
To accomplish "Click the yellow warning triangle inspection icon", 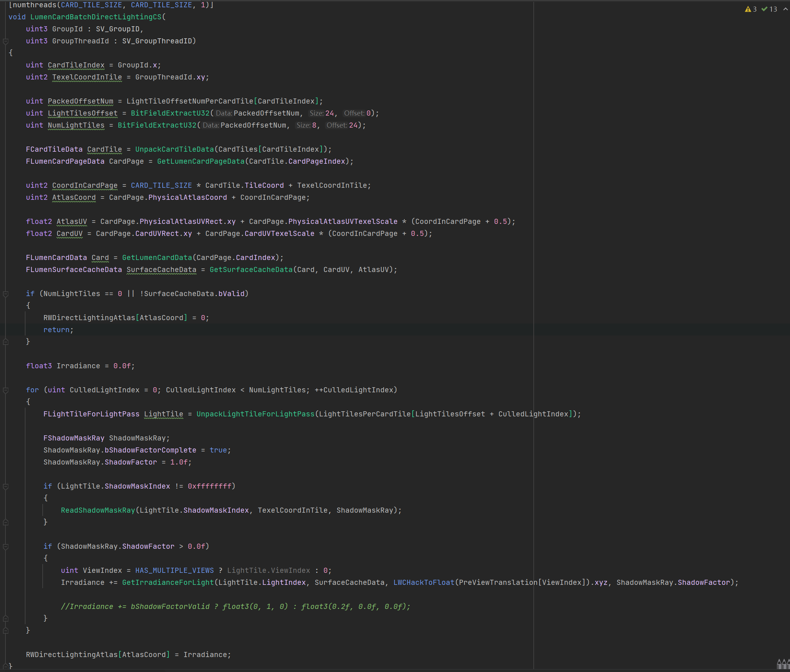I will tap(748, 9).
